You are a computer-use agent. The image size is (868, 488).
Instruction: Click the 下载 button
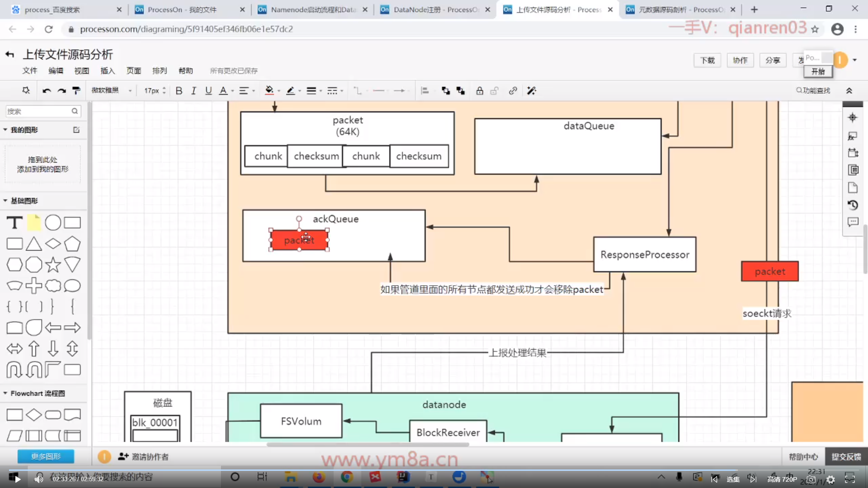[708, 60]
